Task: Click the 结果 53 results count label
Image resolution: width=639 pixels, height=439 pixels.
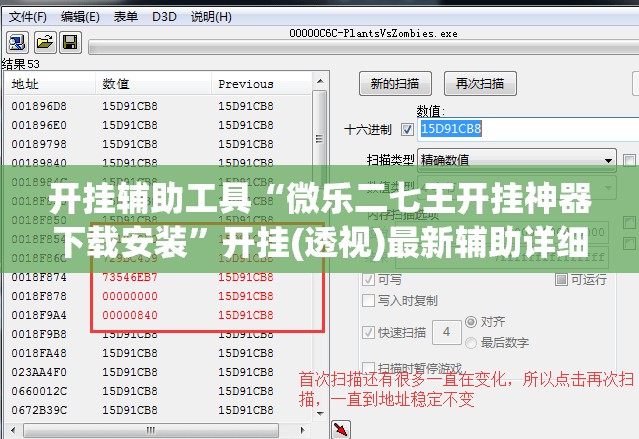Action: click(x=20, y=64)
